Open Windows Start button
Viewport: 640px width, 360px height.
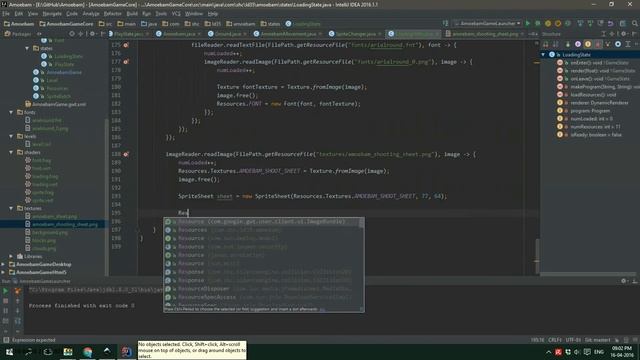(x=9, y=351)
